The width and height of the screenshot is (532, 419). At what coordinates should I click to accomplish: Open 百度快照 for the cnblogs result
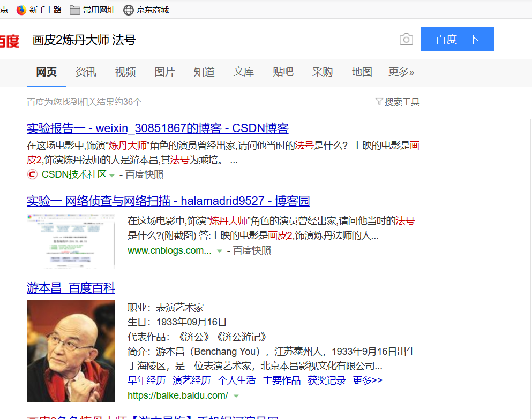(252, 250)
